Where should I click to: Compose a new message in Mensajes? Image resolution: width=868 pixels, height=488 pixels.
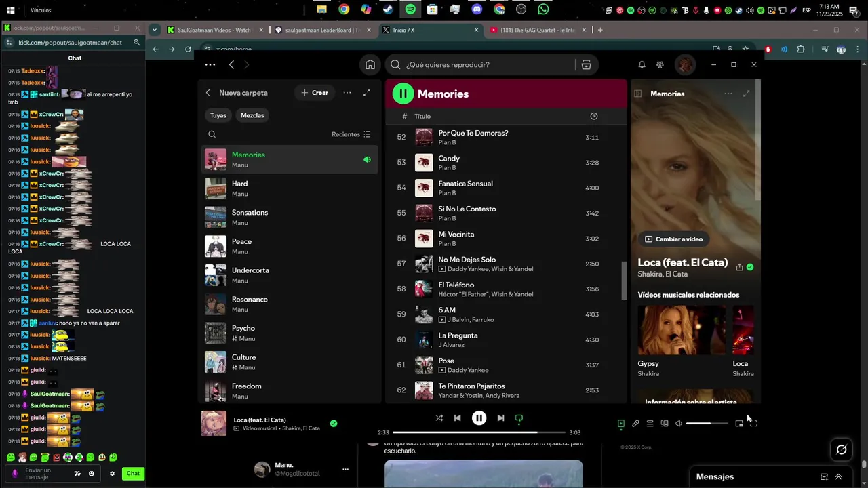824,476
